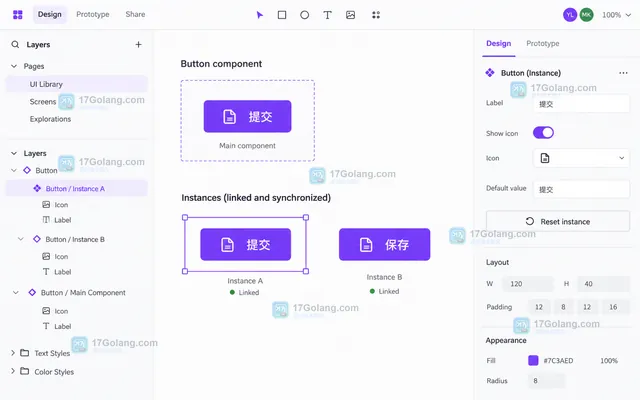Click Main Component diamond icon in layers
The height and width of the screenshot is (400, 640).
[32, 292]
